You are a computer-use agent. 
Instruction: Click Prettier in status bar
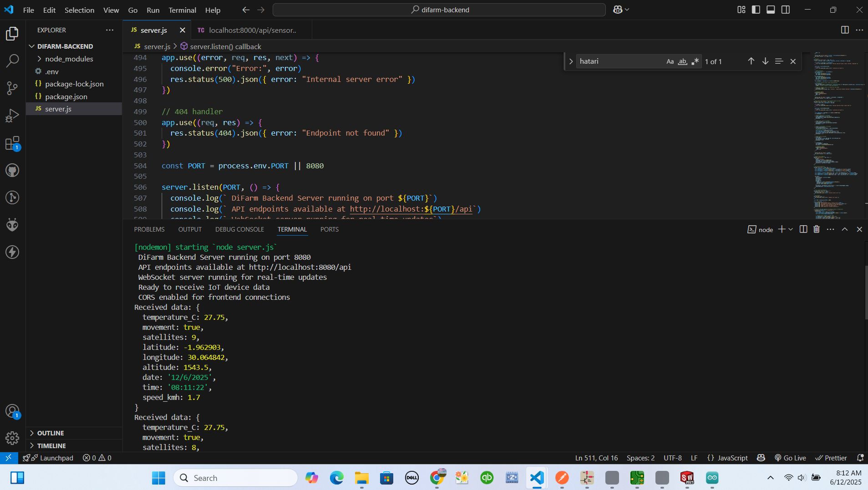pos(831,458)
